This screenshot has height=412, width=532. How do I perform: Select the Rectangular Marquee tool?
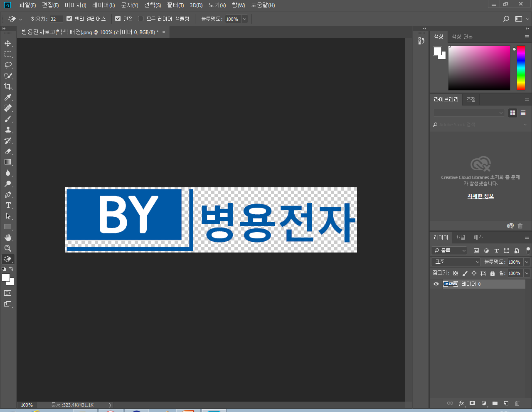[8, 54]
